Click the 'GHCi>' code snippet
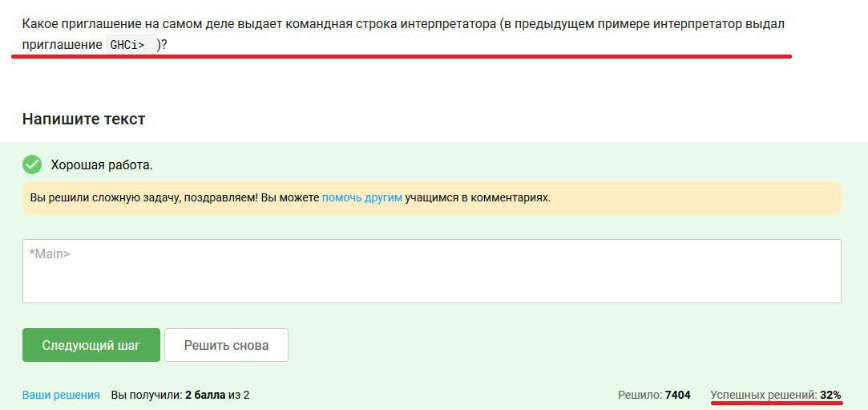Screen dimensions: 868x410 point(131,46)
